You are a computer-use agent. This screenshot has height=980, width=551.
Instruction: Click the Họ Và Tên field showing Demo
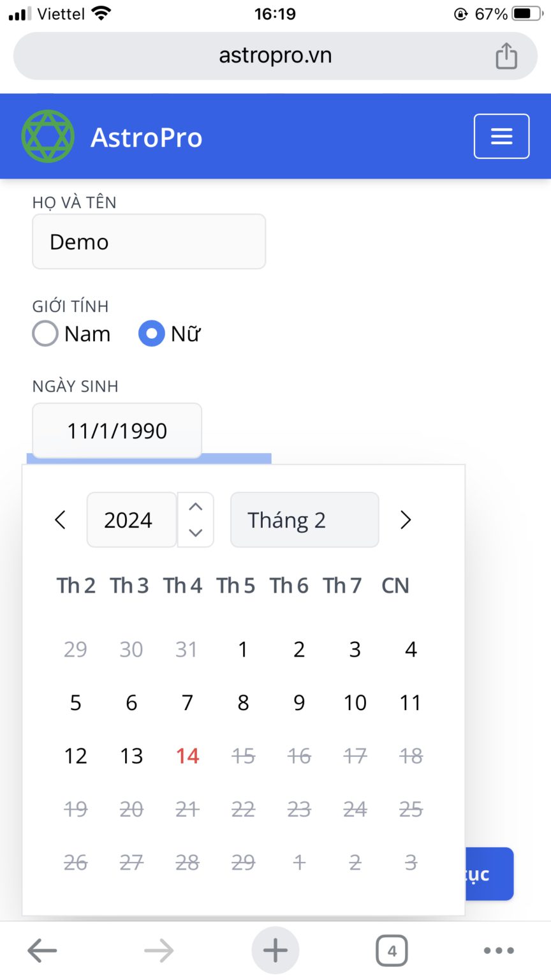click(149, 241)
